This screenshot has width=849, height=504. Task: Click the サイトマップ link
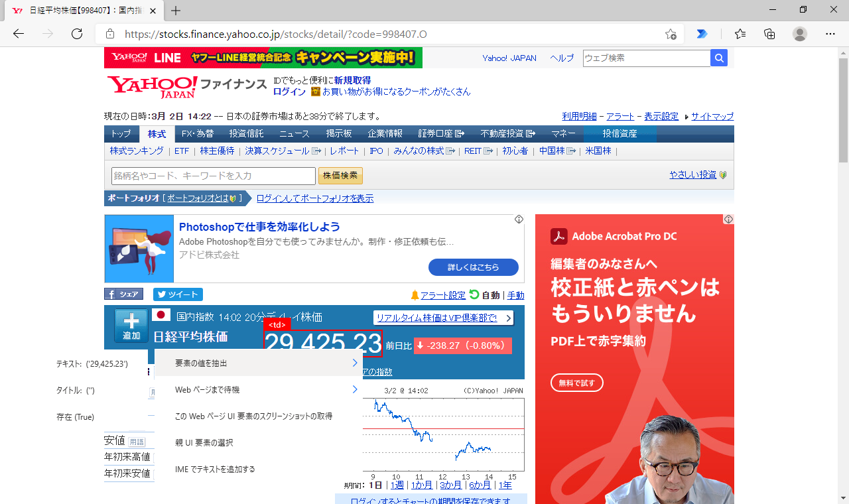click(x=712, y=116)
